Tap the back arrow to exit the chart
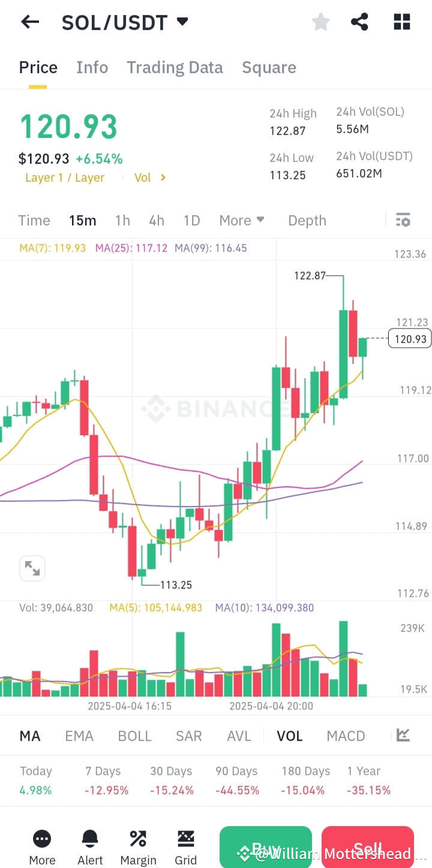The height and width of the screenshot is (868, 432). click(x=29, y=22)
